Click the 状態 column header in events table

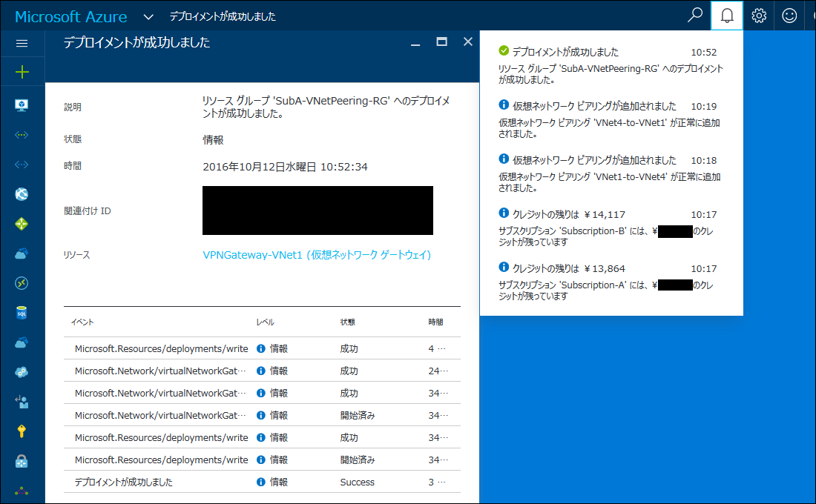click(348, 322)
